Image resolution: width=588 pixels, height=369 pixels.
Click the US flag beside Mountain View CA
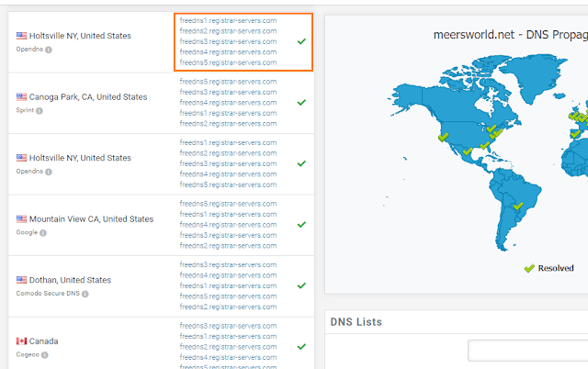(21, 219)
